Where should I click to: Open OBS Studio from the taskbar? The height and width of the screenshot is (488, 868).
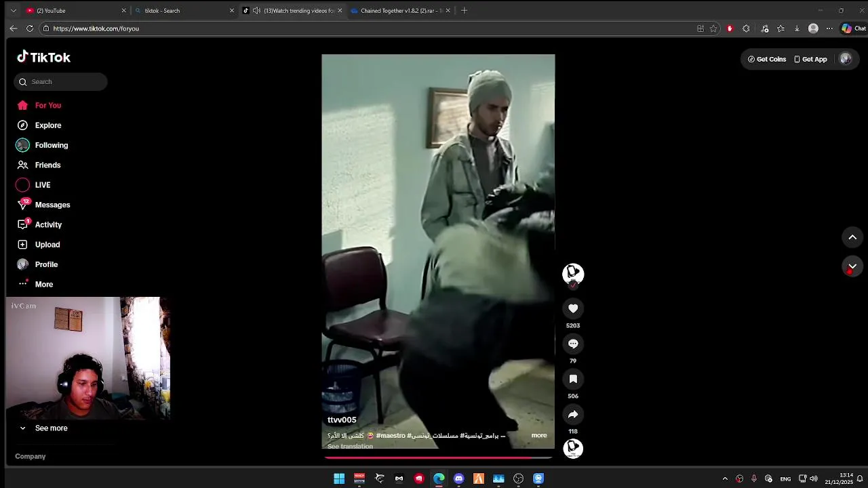click(x=519, y=479)
